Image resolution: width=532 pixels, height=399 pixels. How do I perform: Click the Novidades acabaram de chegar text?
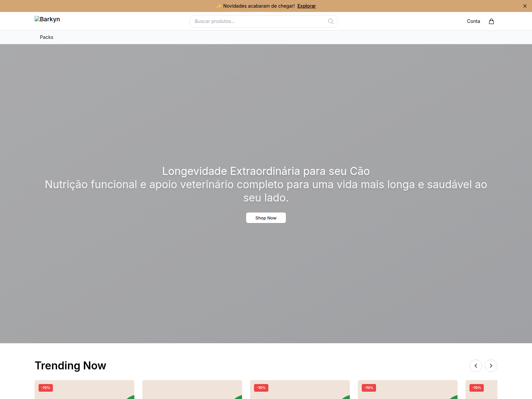click(x=259, y=6)
